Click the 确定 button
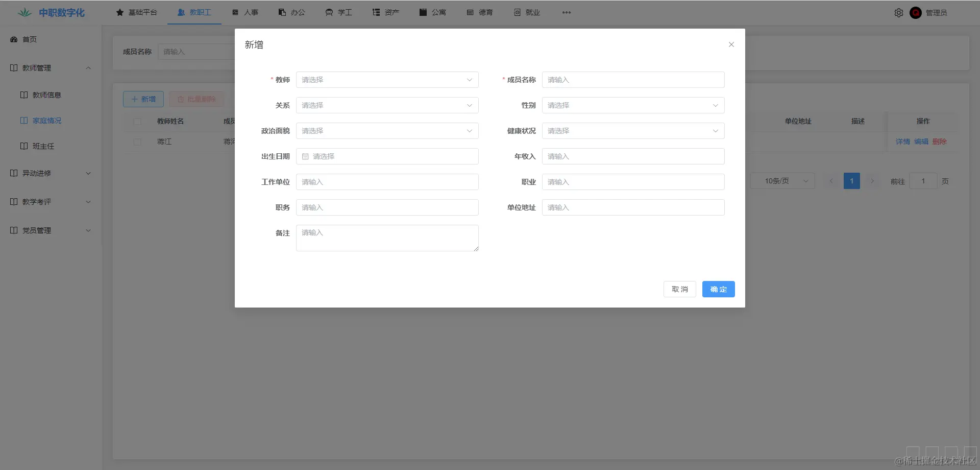Screen dimensions: 980x470 point(719,289)
